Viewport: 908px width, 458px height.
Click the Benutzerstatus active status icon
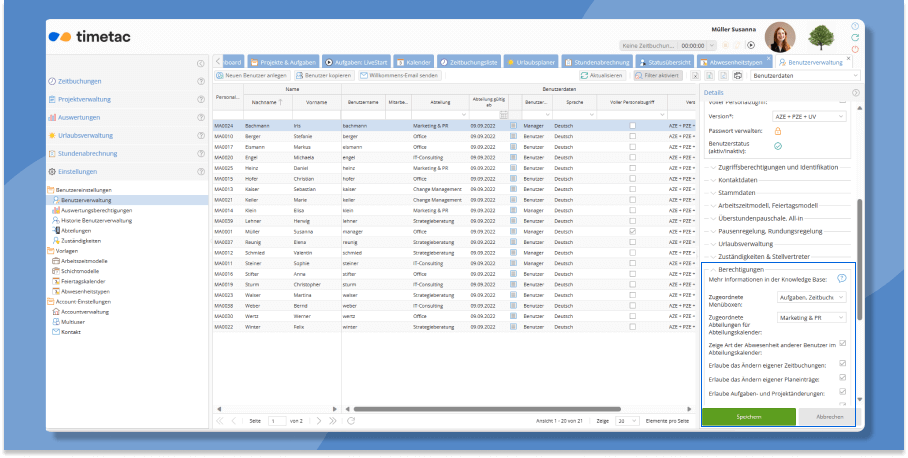point(778,146)
